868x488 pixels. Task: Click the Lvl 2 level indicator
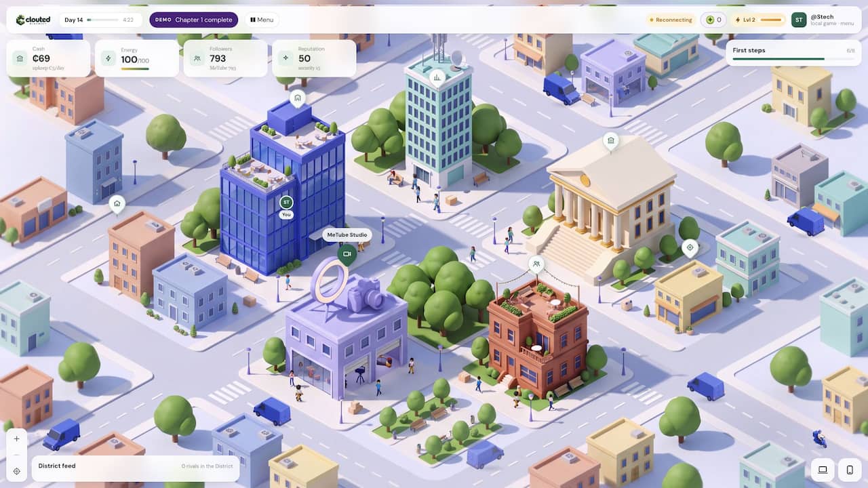click(758, 20)
